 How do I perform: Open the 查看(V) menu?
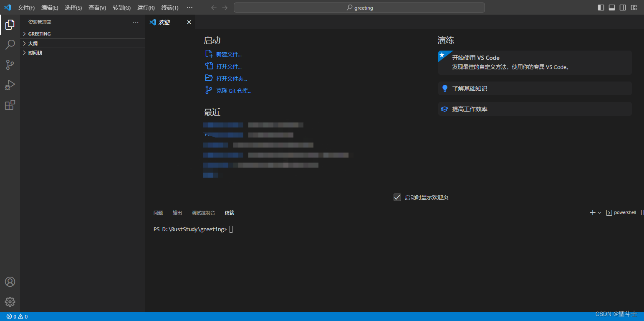tap(97, 8)
